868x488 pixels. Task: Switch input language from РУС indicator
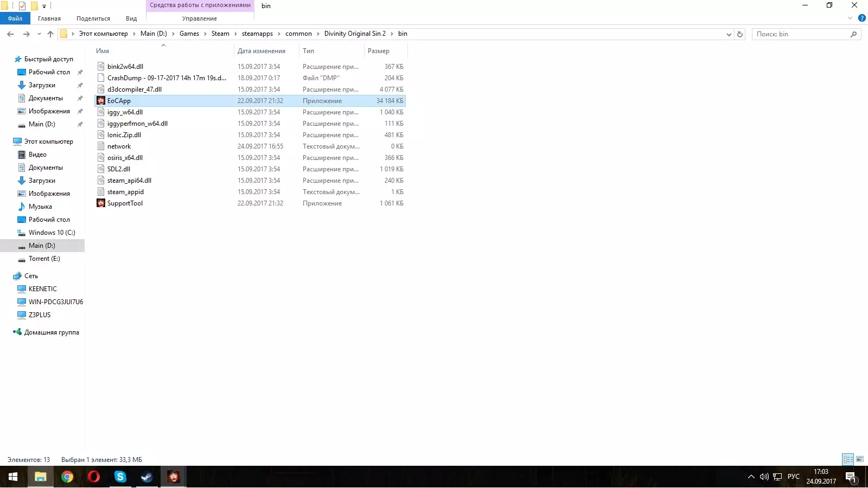(x=794, y=477)
